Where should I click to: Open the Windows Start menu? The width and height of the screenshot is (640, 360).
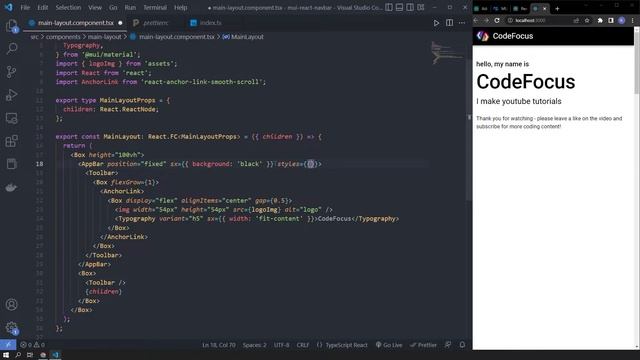pyautogui.click(x=6, y=355)
